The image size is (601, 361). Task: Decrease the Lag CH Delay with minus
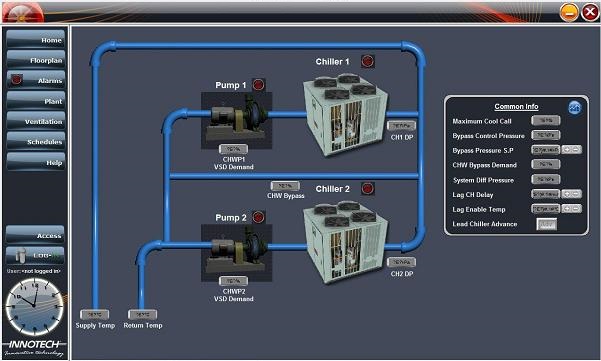tap(576, 194)
